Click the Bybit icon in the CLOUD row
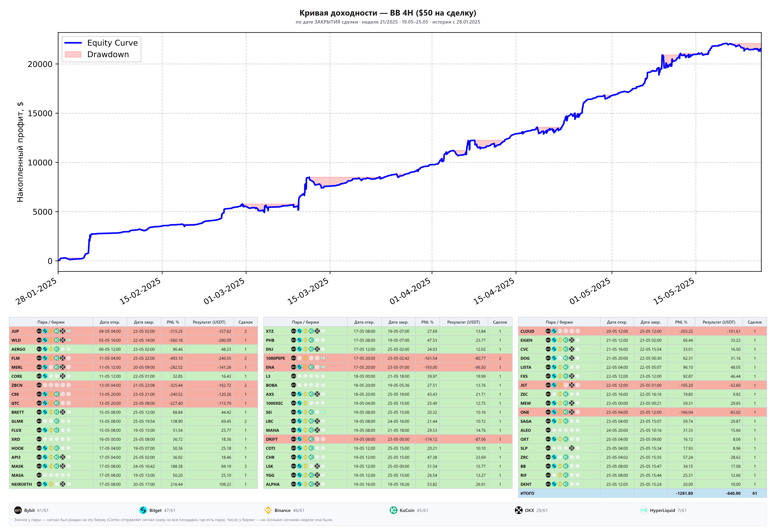776x532 pixels. [x=548, y=331]
